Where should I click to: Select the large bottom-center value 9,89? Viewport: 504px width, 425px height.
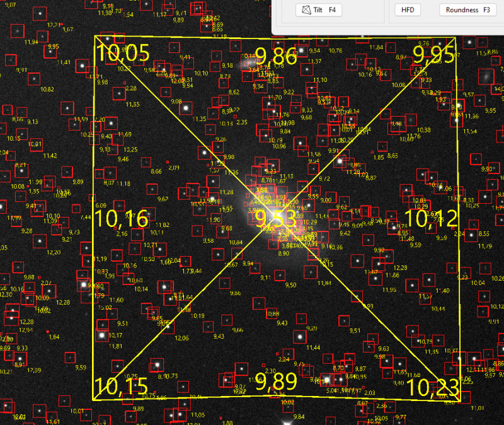coord(276,382)
